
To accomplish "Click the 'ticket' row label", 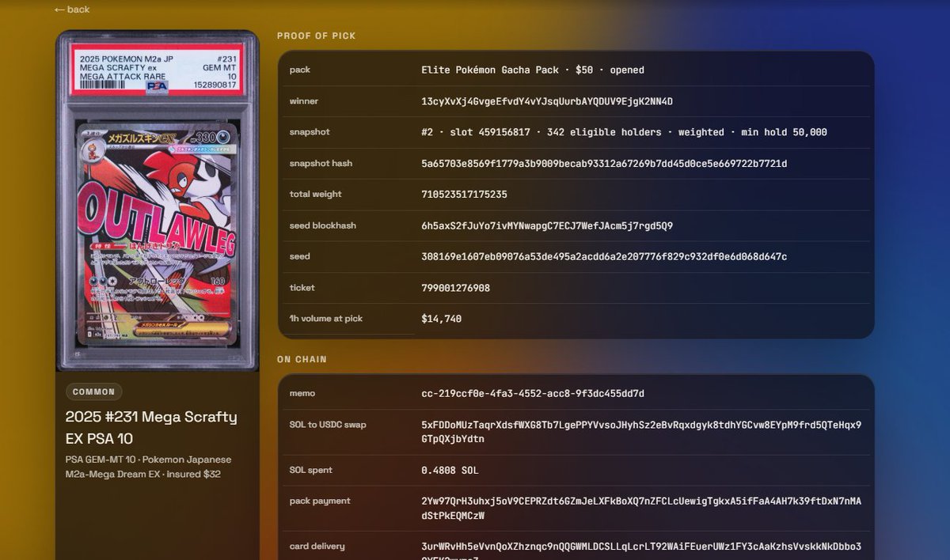I will tap(302, 288).
